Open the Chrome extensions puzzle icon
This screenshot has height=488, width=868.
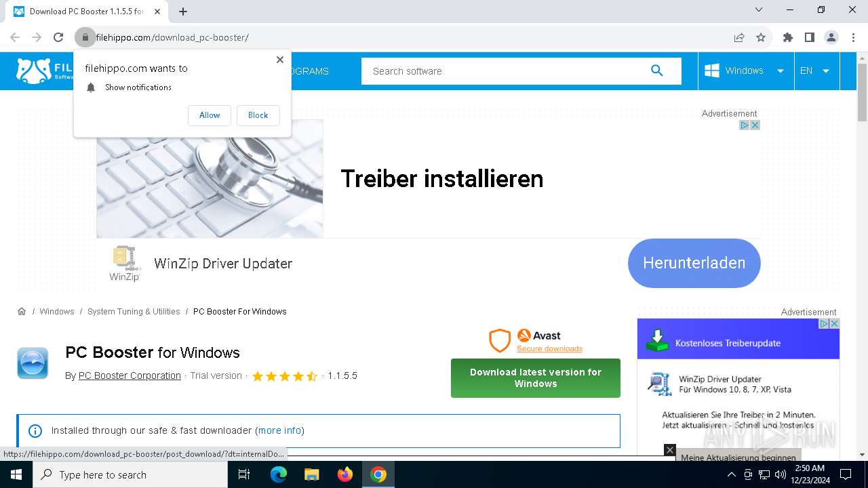787,37
